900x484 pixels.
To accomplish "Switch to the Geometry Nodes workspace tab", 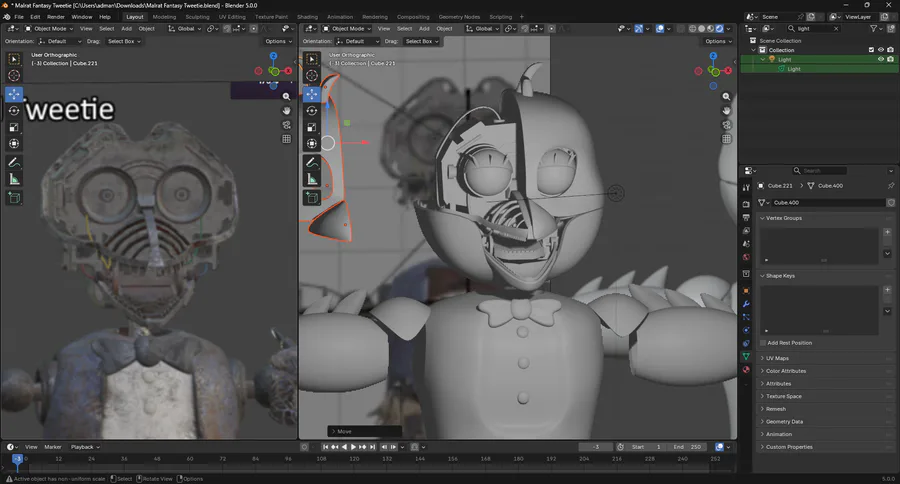I will click(459, 17).
